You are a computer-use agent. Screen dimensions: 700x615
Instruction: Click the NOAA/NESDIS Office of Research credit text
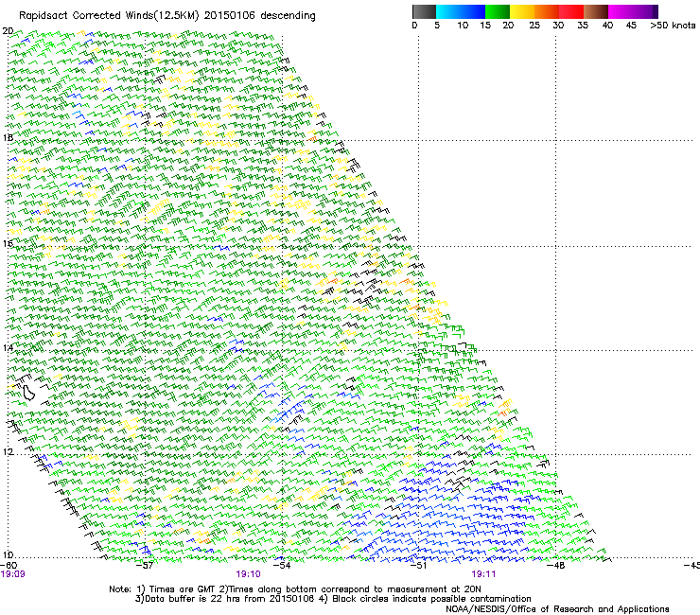click(x=557, y=608)
